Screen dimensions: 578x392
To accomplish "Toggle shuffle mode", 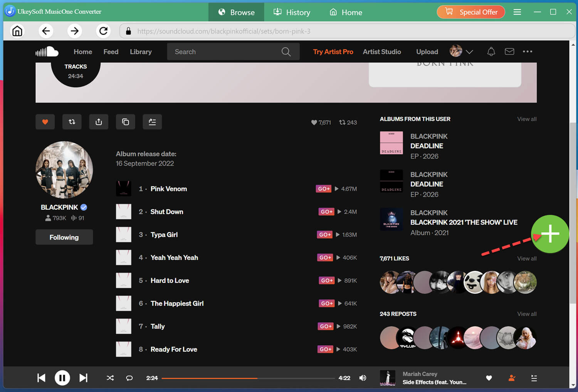I will tap(110, 378).
